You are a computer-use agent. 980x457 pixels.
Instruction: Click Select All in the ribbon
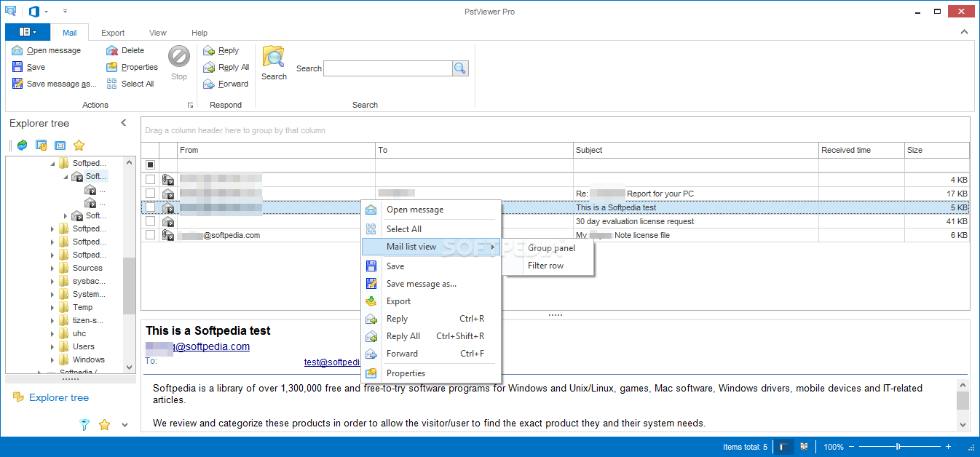click(x=130, y=84)
